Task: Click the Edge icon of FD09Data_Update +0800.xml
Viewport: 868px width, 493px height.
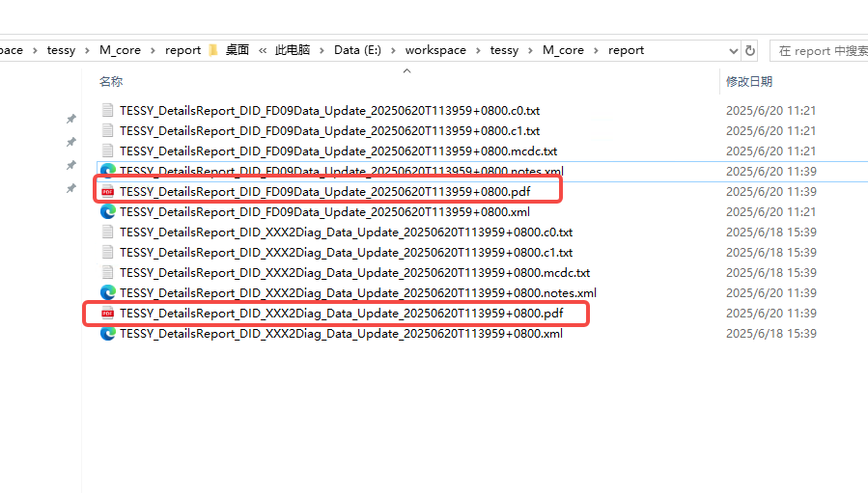Action: pos(107,211)
